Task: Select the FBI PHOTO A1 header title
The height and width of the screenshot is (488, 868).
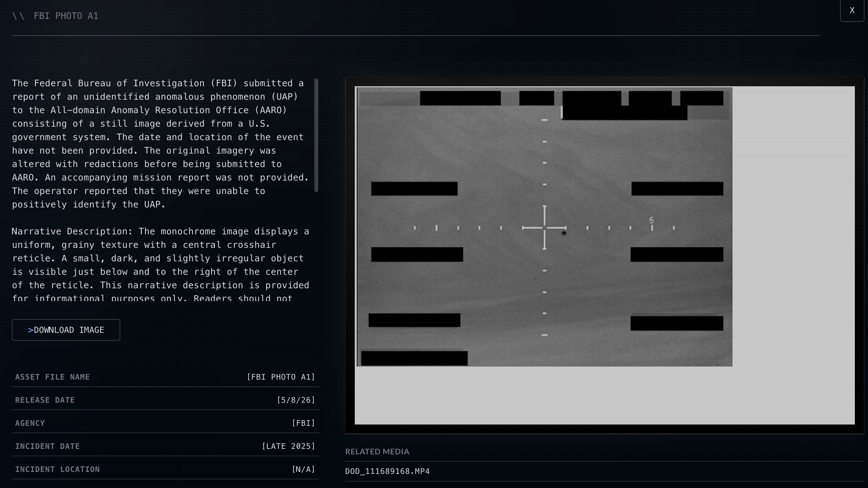Action: [66, 16]
